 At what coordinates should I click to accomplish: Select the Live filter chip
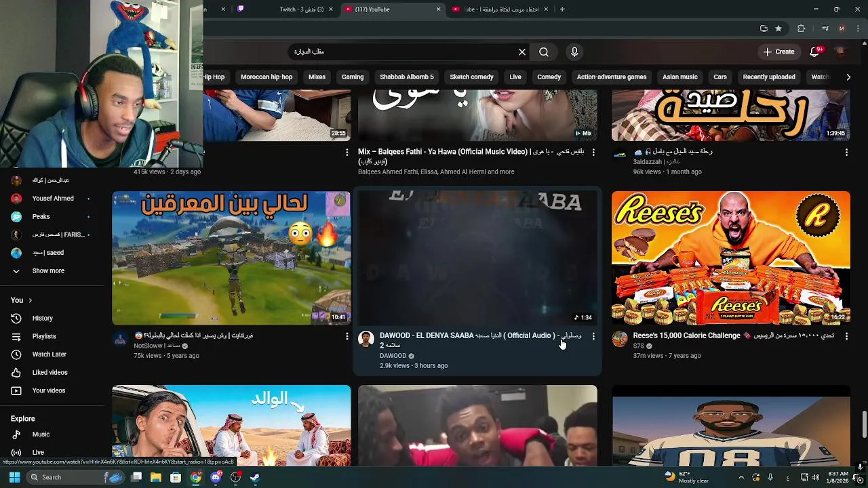point(515,77)
